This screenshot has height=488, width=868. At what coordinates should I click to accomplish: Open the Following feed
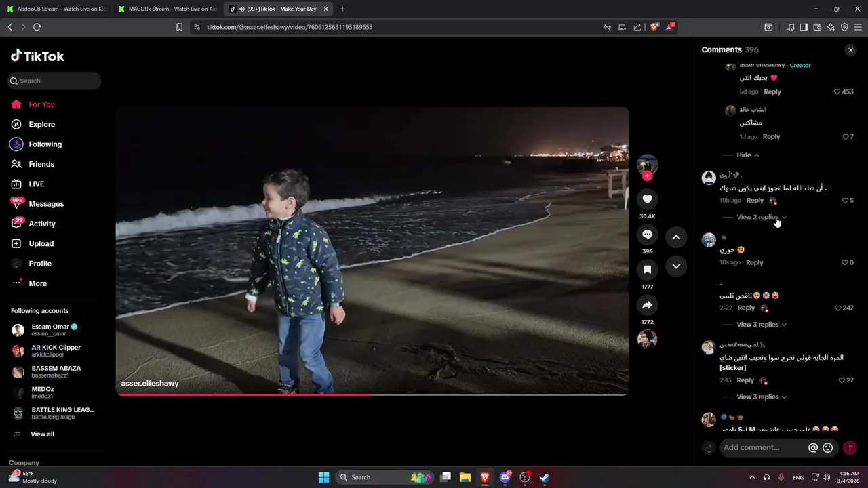[x=37, y=144]
